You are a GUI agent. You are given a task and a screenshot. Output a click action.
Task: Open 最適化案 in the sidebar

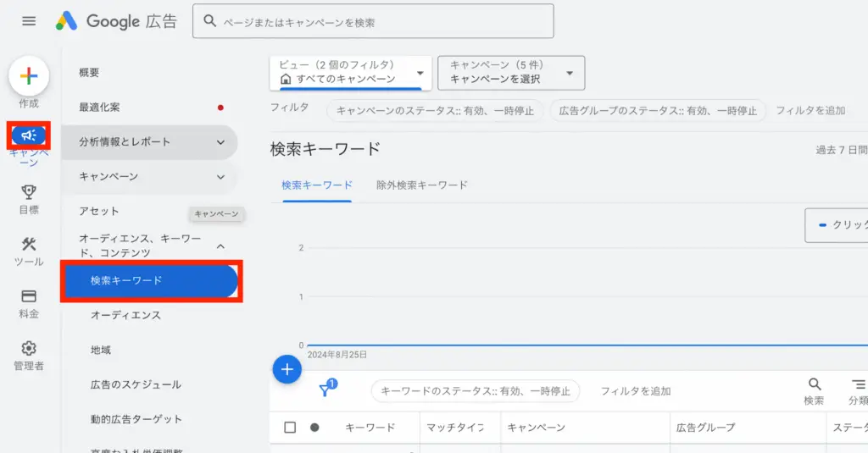pos(100,108)
